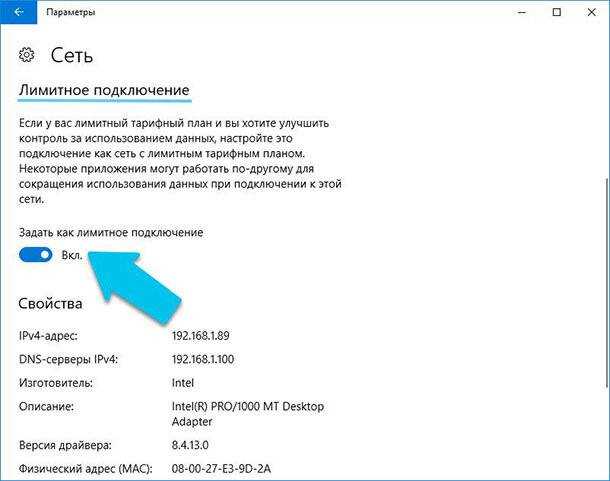Click the vertical scrollbar on right edge
The image size is (610, 481).
click(607, 282)
